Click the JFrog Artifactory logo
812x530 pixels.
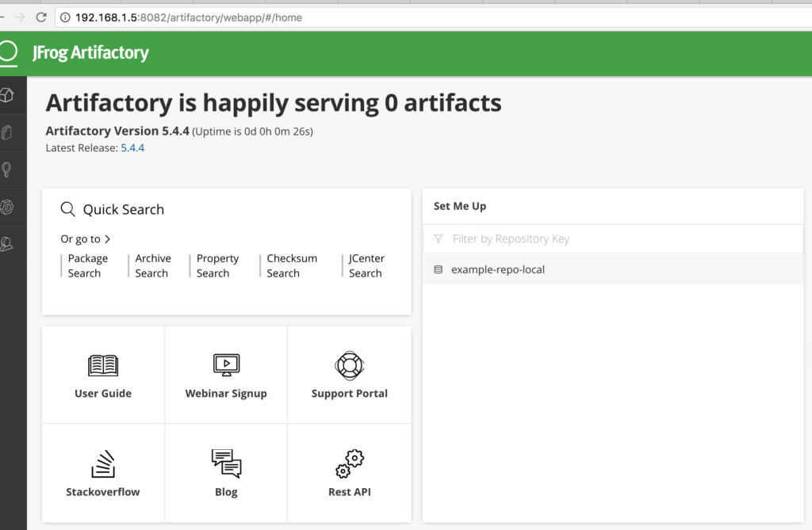pos(90,53)
